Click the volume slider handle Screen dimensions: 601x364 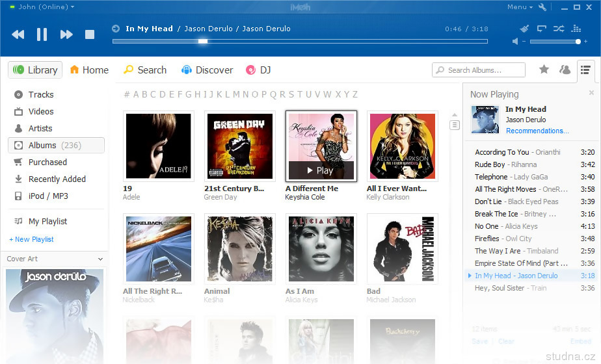(578, 42)
